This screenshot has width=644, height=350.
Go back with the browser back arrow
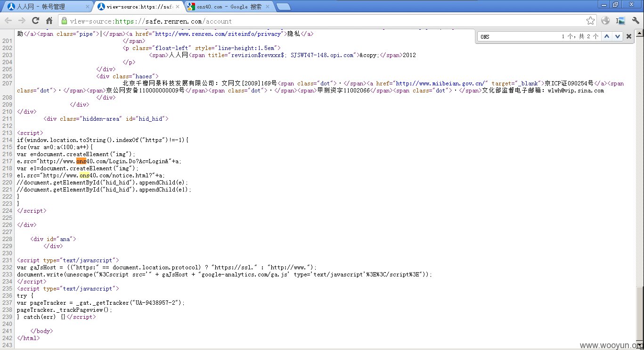8,21
